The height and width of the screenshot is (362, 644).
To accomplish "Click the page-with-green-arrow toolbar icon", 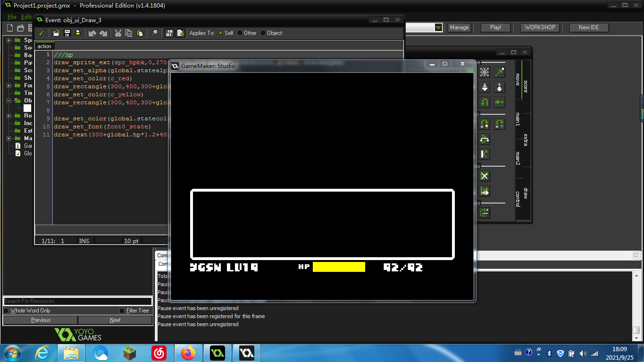I will [180, 33].
